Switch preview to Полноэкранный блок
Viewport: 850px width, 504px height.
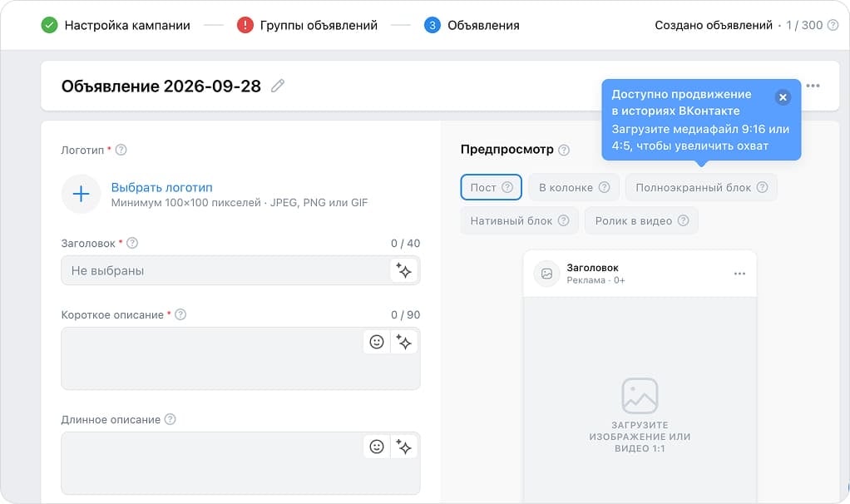coord(701,187)
